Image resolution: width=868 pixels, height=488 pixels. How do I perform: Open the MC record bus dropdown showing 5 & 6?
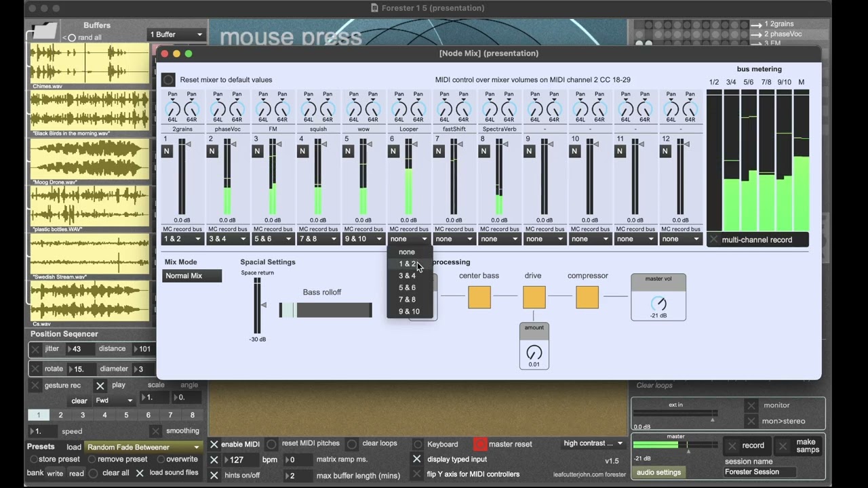point(273,239)
